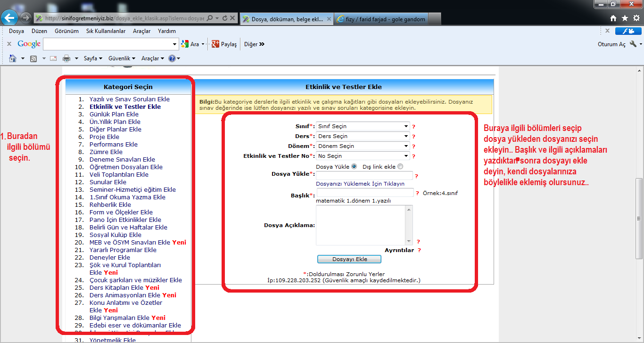Image resolution: width=644 pixels, height=343 pixels.
Task: Open the Günlük Plan Ekle category link
Action: [114, 114]
